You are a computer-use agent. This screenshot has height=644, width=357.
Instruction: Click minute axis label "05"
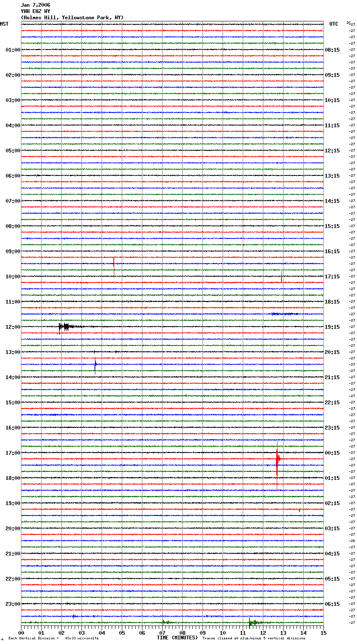coord(122,633)
